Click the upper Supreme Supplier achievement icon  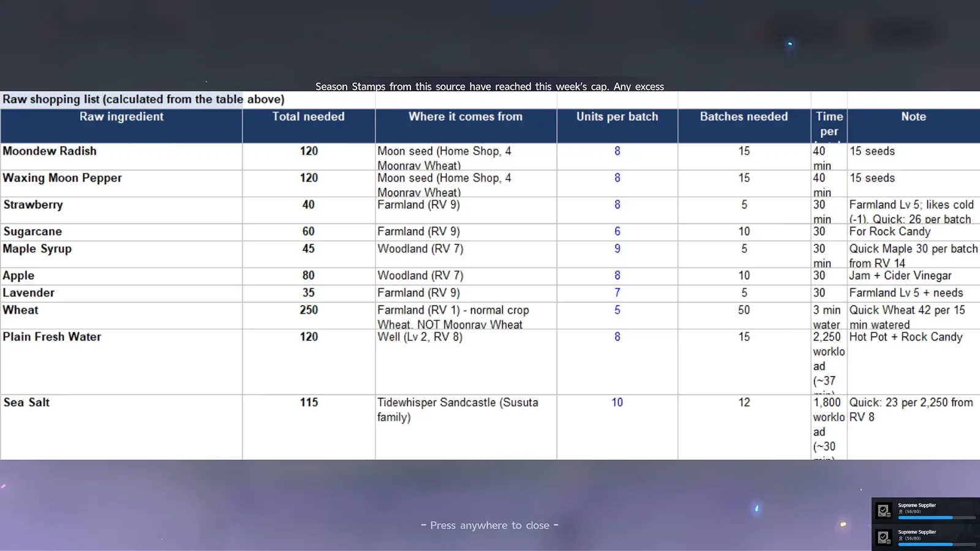coord(884,511)
